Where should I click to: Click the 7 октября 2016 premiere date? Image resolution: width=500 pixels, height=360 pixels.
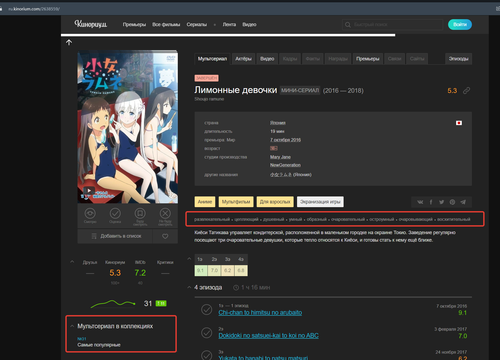(285, 140)
